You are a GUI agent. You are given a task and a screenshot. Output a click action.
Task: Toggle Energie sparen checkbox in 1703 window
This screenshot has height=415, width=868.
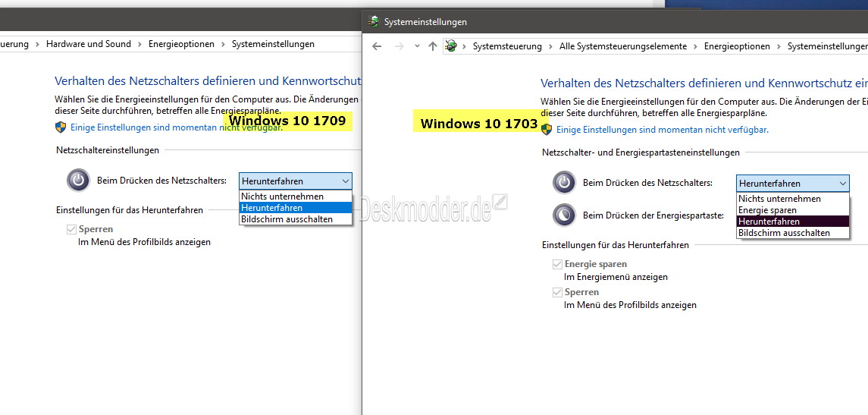point(557,264)
